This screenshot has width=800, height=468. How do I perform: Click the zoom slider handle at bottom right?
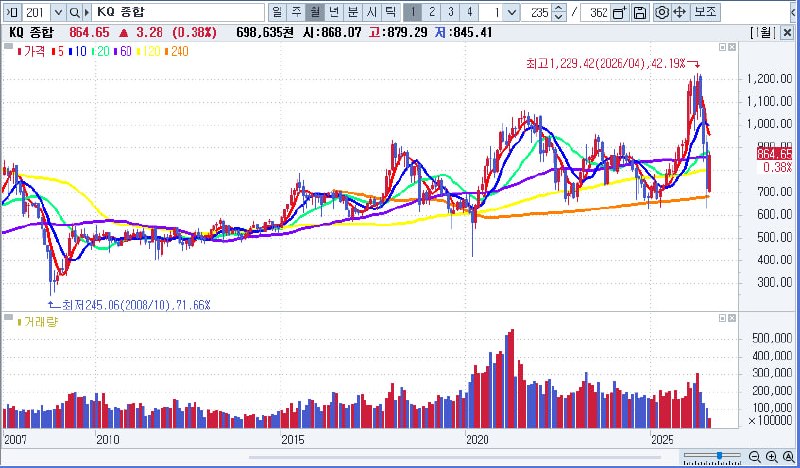pyautogui.click(x=719, y=455)
